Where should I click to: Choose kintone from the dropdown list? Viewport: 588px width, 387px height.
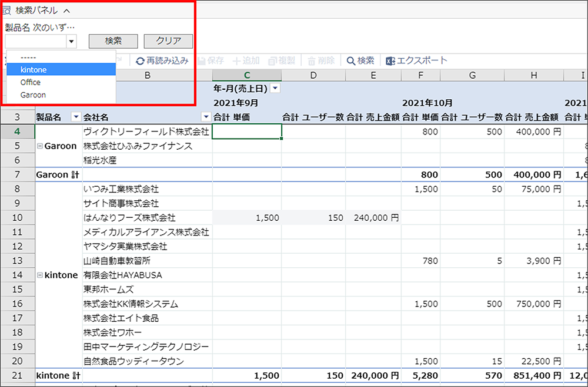pos(61,70)
